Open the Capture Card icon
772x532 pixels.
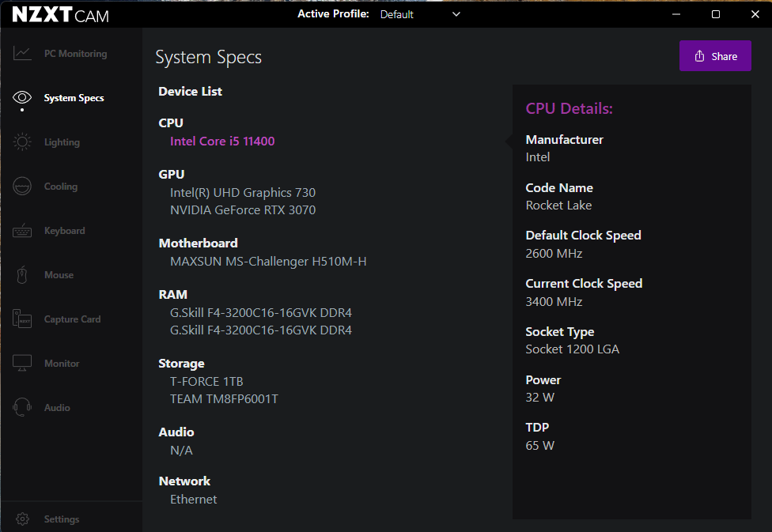tap(22, 319)
